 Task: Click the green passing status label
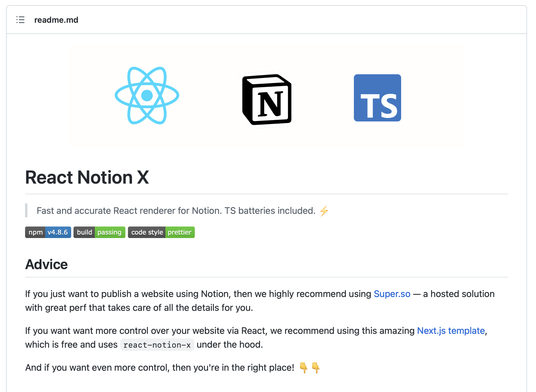pyautogui.click(x=110, y=232)
